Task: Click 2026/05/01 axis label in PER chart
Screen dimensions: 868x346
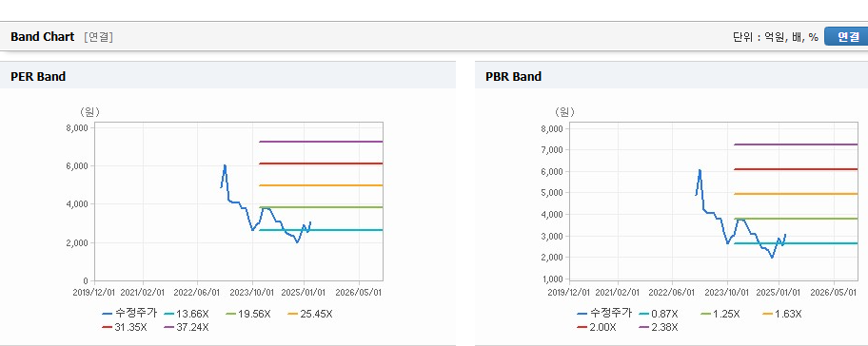Action: click(x=359, y=292)
